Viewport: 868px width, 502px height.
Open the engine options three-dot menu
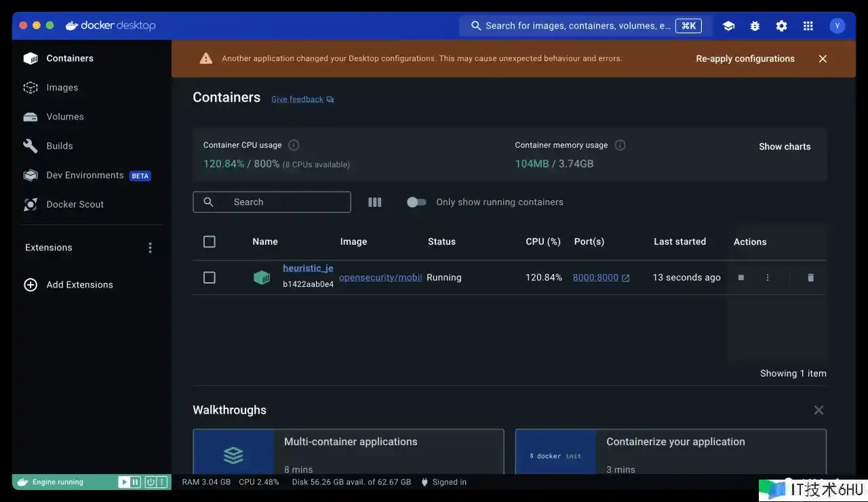click(x=162, y=482)
